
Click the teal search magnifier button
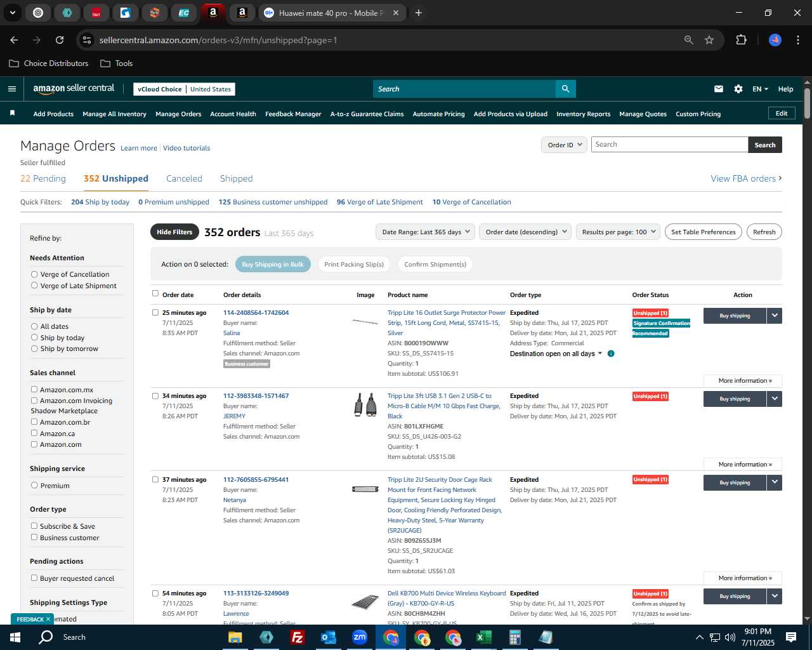pos(565,89)
